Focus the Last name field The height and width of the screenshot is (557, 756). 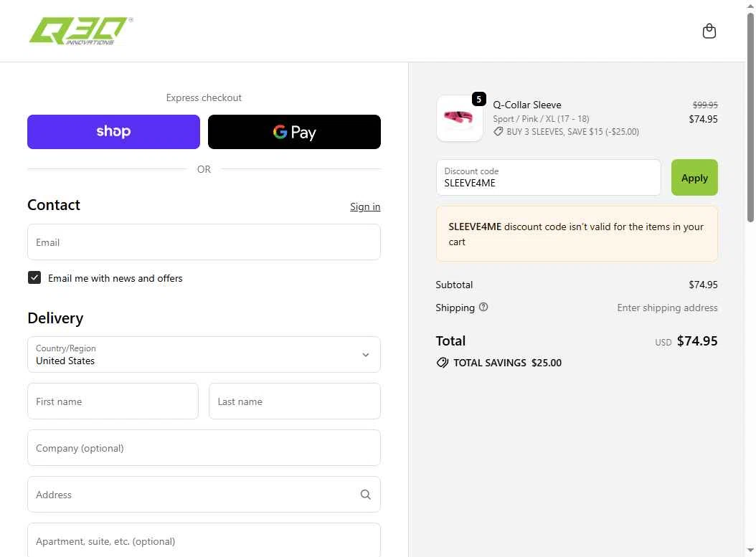(x=295, y=401)
